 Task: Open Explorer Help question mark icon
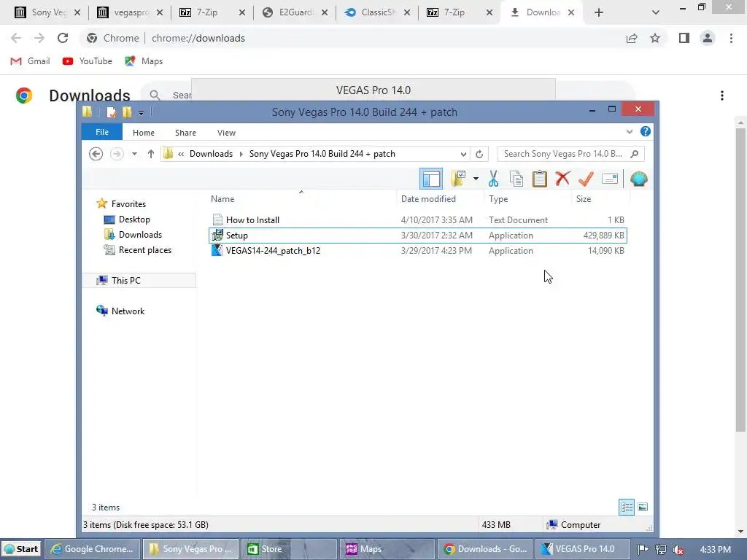[646, 132]
